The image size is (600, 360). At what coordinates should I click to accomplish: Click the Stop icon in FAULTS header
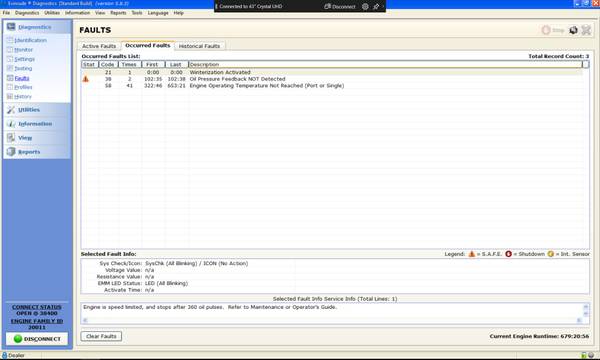pos(546,30)
